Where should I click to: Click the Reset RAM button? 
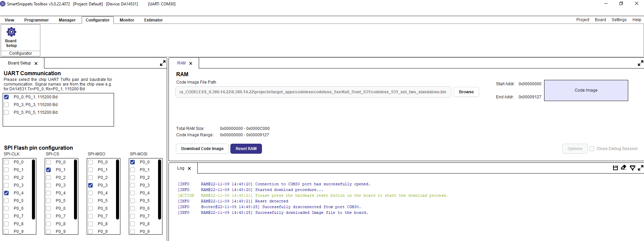246,149
